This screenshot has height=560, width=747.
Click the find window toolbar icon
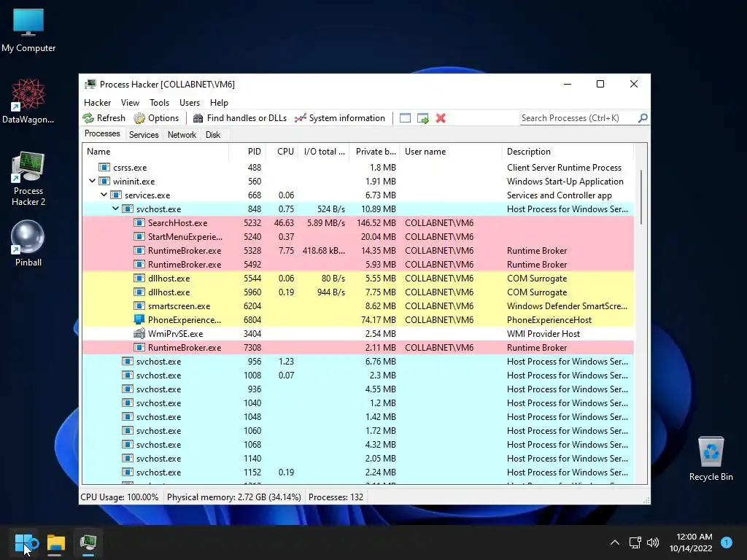pyautogui.click(x=405, y=118)
